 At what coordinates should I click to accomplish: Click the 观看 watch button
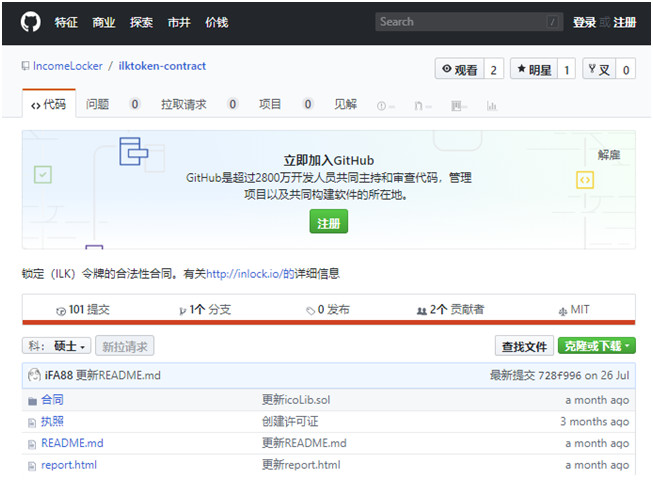click(459, 69)
